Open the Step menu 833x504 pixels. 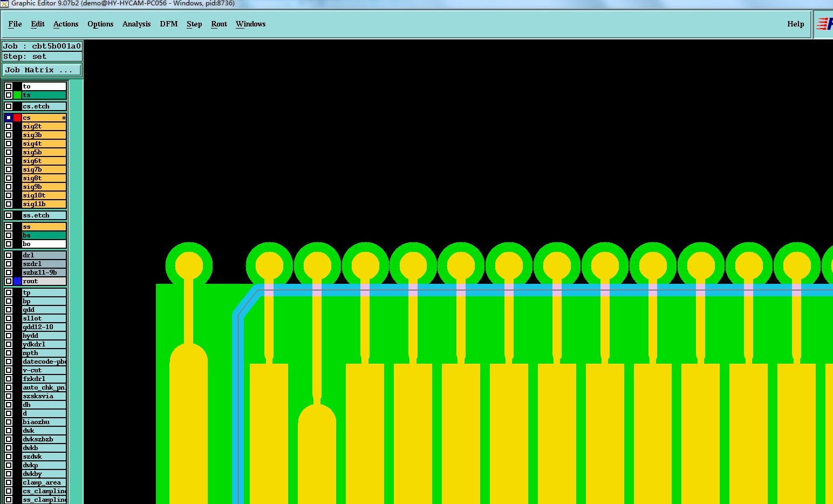point(194,24)
